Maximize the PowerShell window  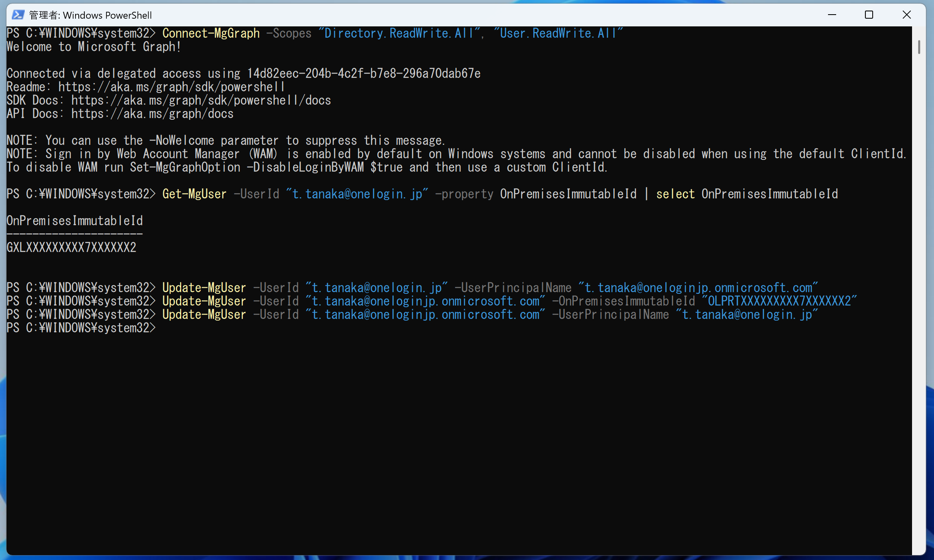pos(869,15)
